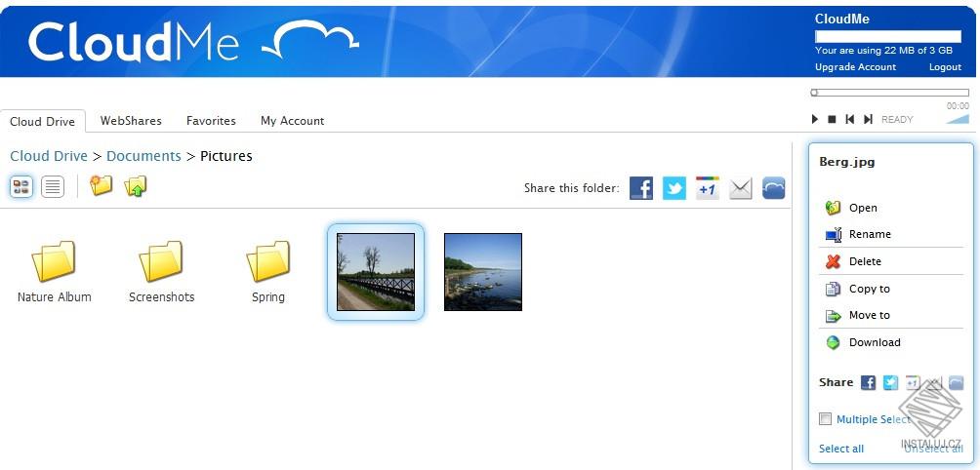Open the Screenshots folder
The height and width of the screenshot is (470, 980).
[x=161, y=271]
